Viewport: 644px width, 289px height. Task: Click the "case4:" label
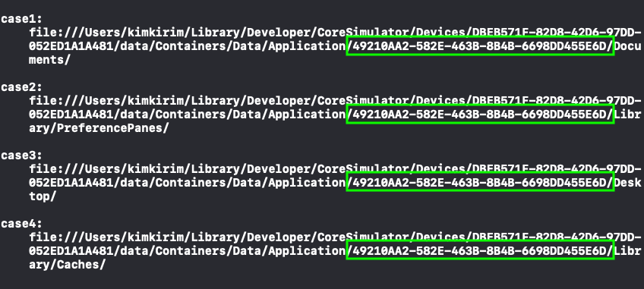pos(21,224)
